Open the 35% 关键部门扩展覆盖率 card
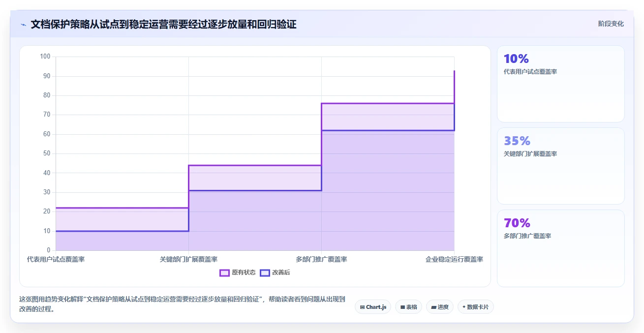Viewport: 644px width, 333px height. point(560,166)
